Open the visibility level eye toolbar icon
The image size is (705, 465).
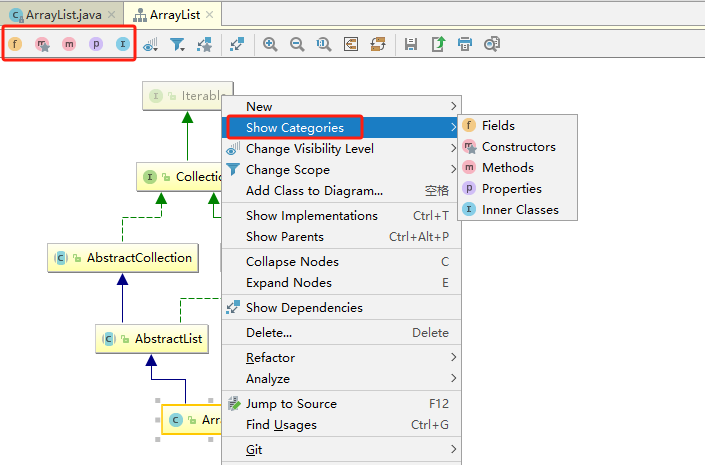150,44
